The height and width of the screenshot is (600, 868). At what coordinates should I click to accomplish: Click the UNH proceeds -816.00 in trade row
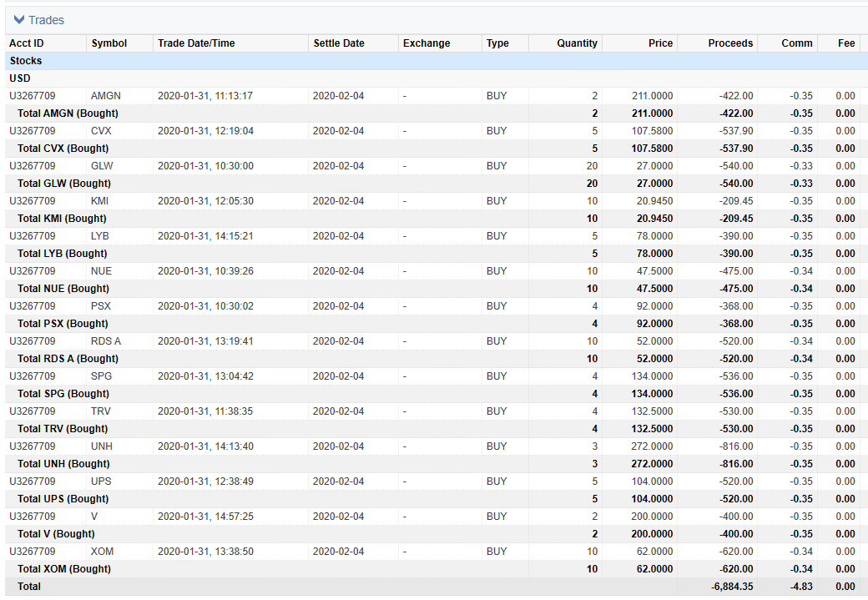click(736, 446)
